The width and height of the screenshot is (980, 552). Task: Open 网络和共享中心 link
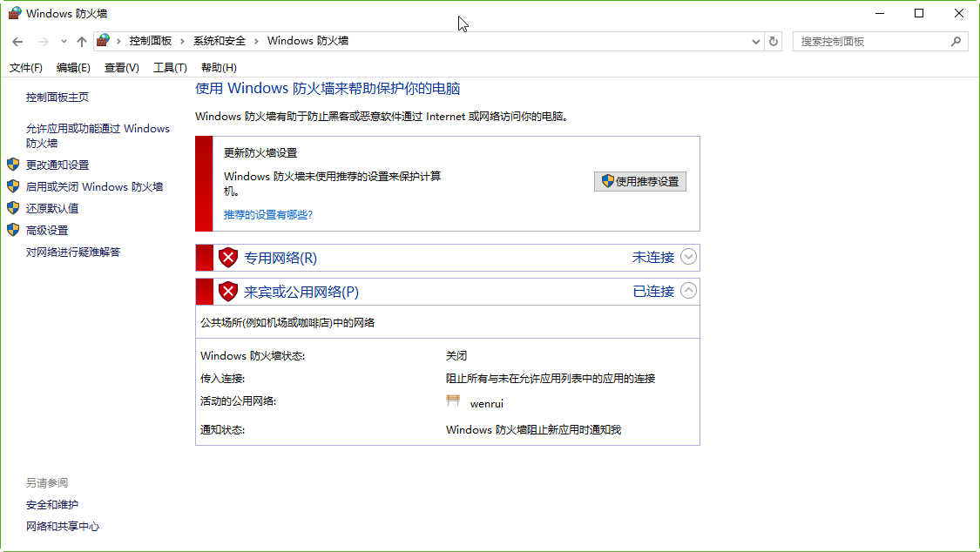tap(63, 527)
